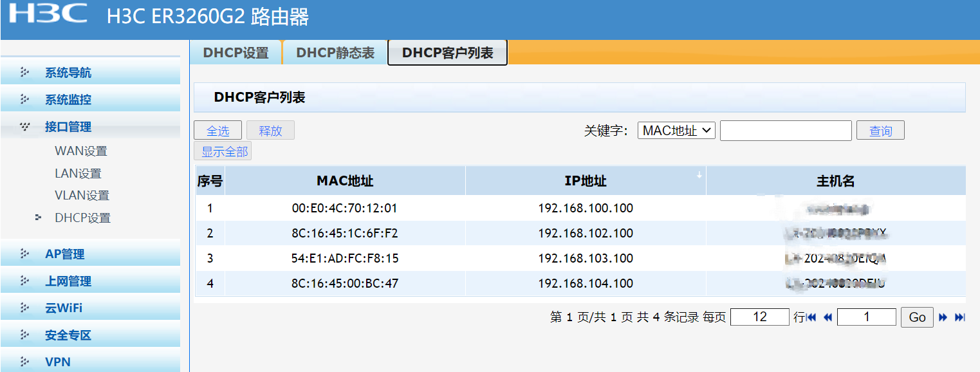Click Go pagination button
Screen dimensions: 980x372
tap(917, 317)
